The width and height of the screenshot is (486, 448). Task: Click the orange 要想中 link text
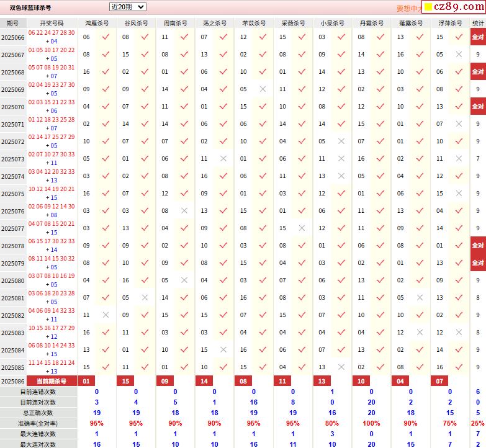[409, 9]
